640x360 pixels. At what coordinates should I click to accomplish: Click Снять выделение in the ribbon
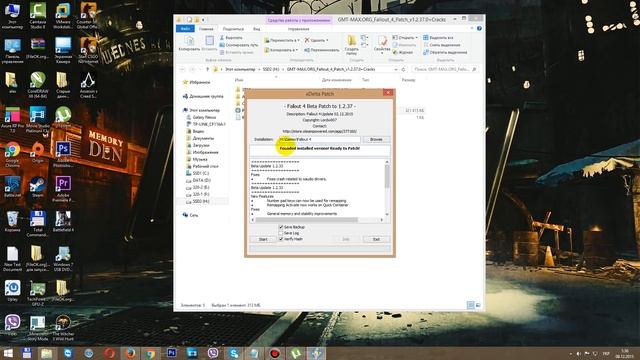(x=442, y=45)
